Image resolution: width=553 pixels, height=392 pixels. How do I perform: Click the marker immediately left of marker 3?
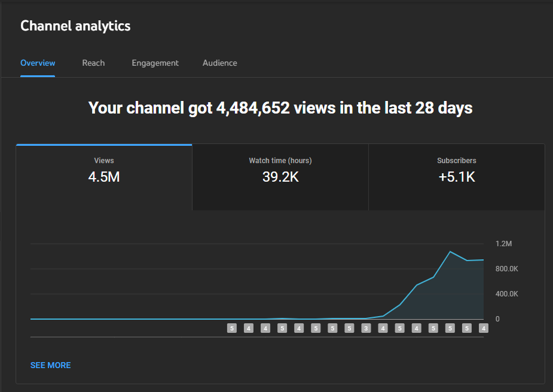pyautogui.click(x=349, y=328)
